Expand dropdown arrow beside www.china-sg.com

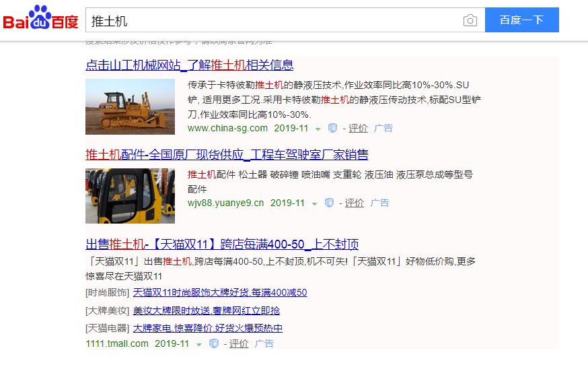click(318, 129)
